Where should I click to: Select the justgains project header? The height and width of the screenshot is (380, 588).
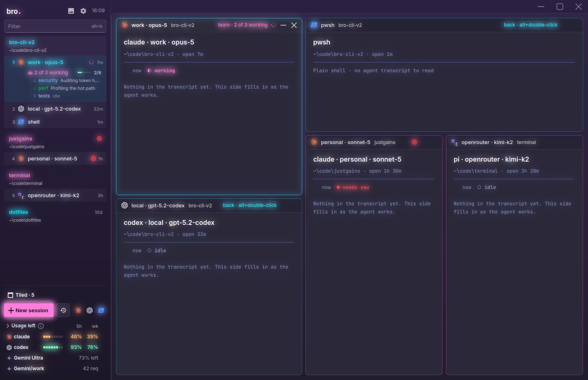[55, 142]
